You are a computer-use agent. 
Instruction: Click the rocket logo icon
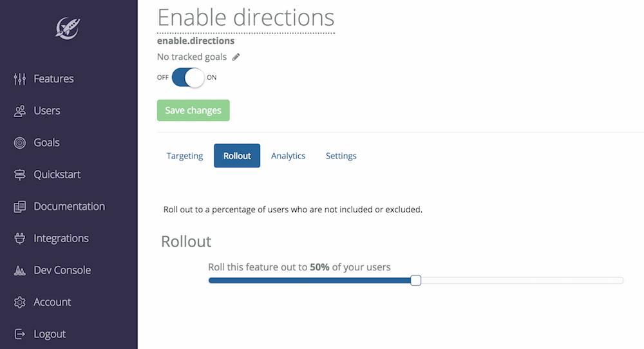68,27
